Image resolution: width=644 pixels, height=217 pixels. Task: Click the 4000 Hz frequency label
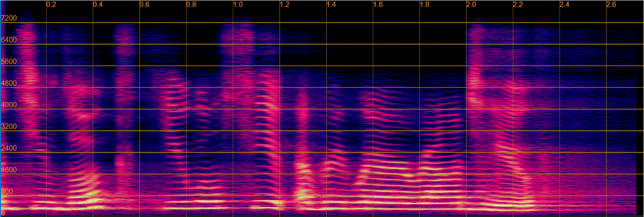tap(9, 105)
